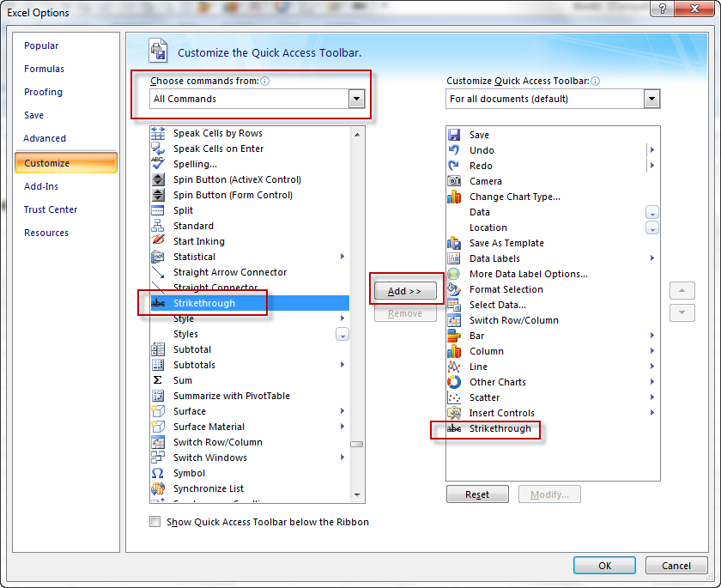Click the Remove button
The width and height of the screenshot is (721, 588).
click(x=405, y=313)
